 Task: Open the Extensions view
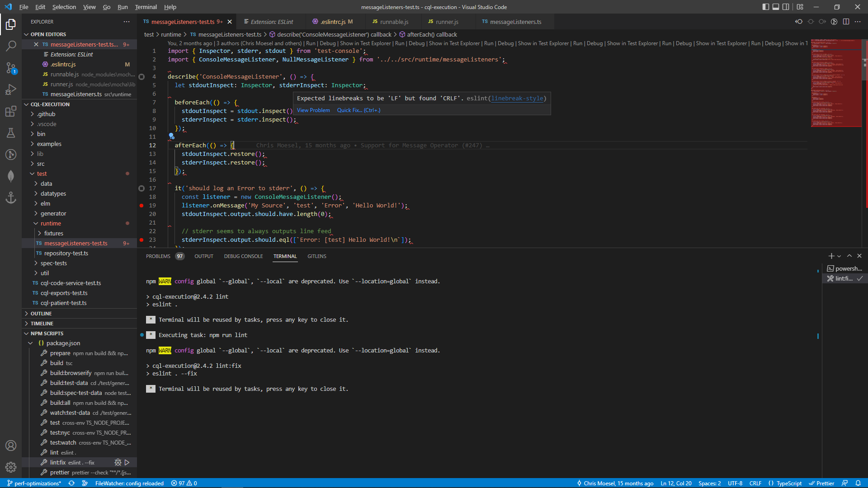pos(11,111)
